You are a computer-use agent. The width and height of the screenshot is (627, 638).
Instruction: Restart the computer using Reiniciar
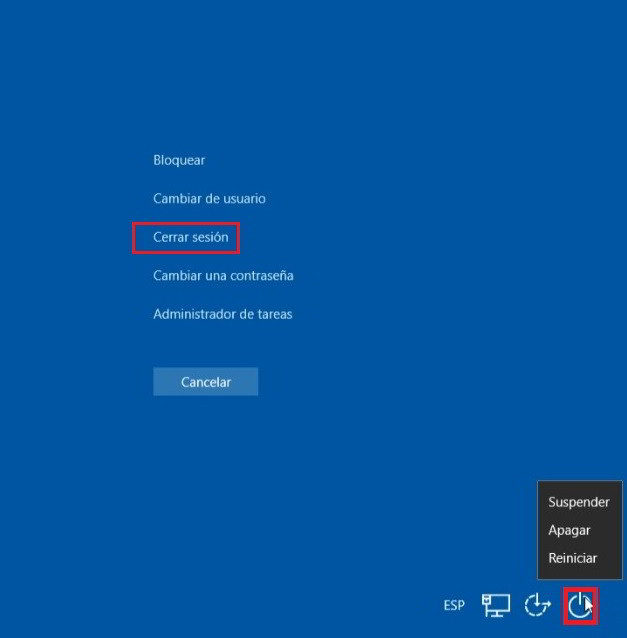(572, 558)
